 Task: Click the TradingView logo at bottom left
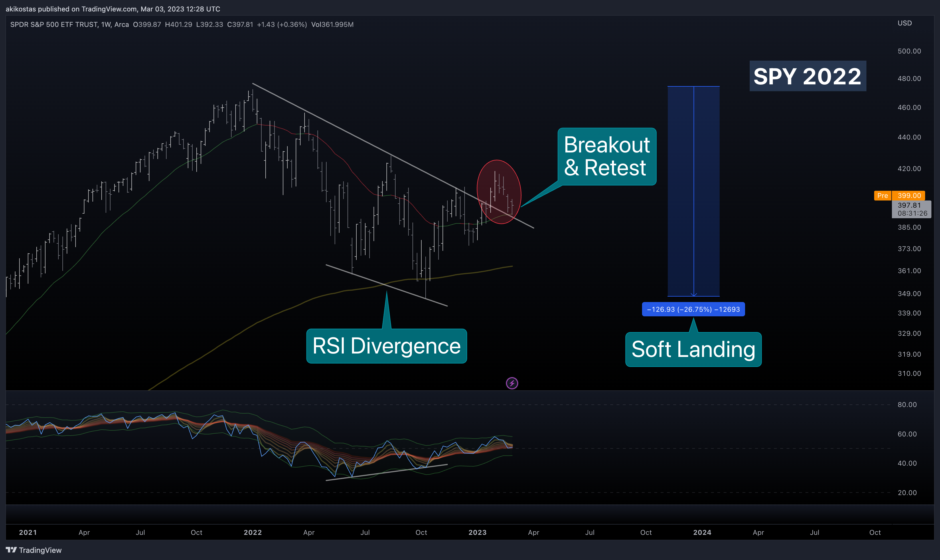pos(33,550)
